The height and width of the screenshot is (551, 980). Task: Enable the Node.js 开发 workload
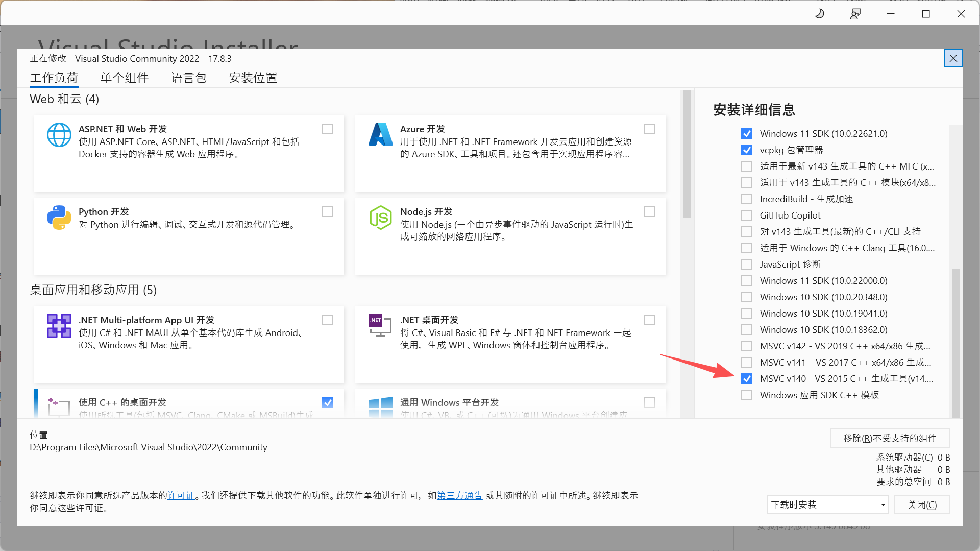click(649, 212)
